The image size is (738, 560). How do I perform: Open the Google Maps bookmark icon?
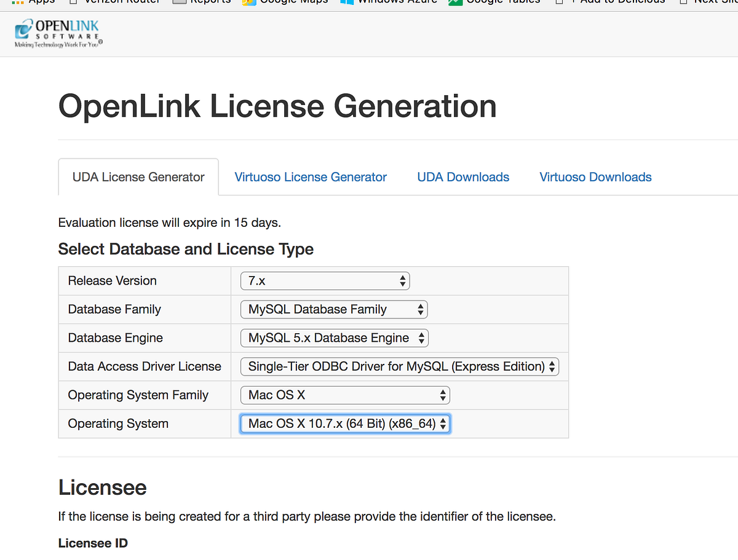point(250,2)
